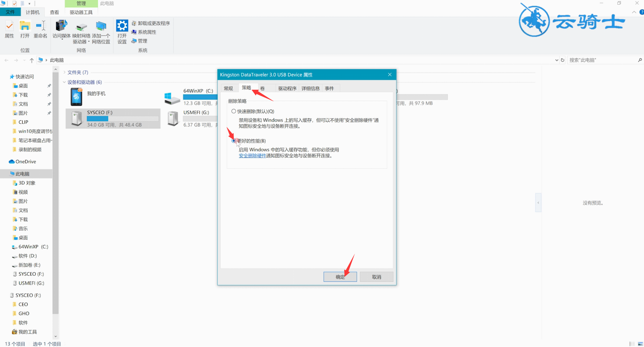The height and width of the screenshot is (347, 644).
Task: Click the Cancel button in the dialog
Action: coord(376,277)
